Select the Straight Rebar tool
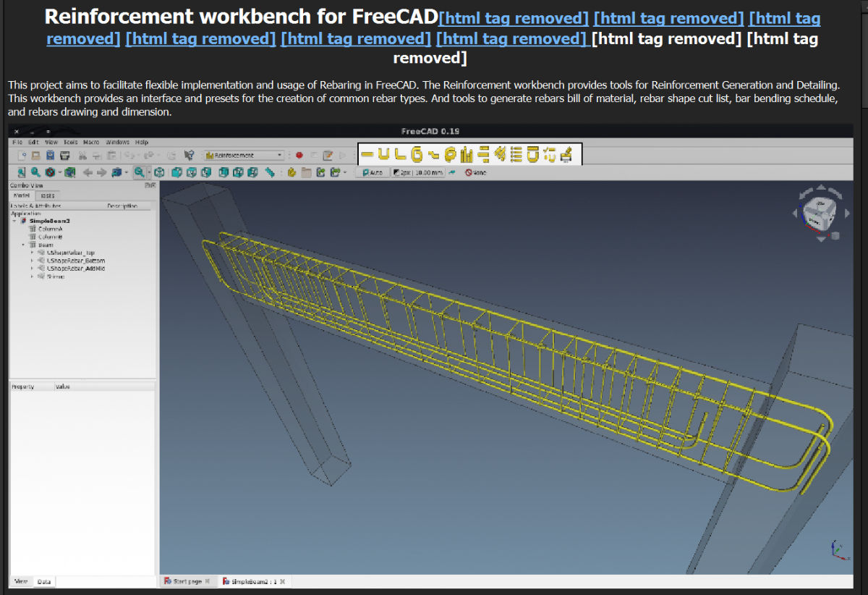The width and height of the screenshot is (868, 595). (367, 153)
